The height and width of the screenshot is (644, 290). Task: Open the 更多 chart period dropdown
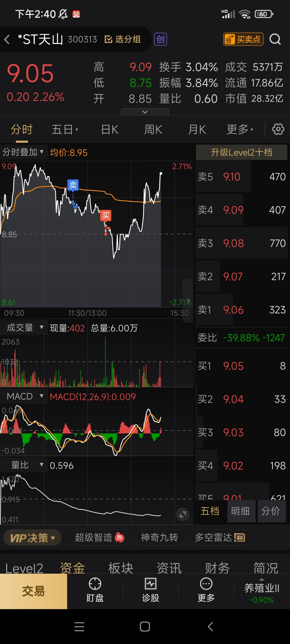240,130
